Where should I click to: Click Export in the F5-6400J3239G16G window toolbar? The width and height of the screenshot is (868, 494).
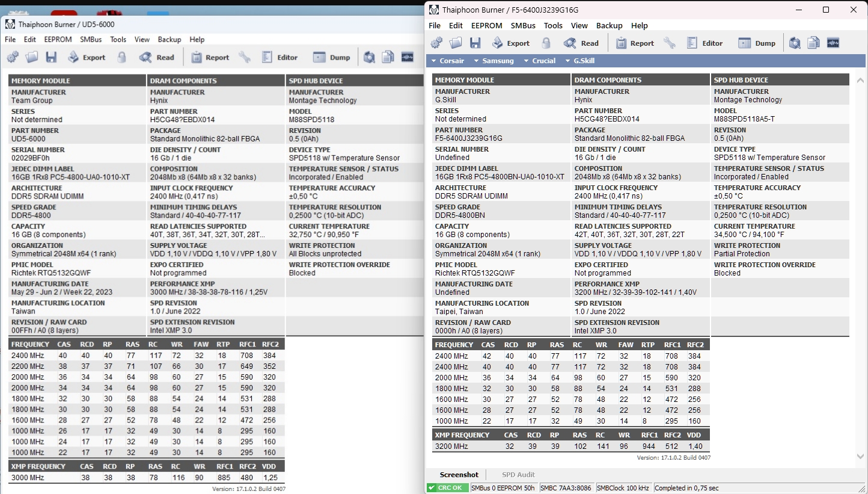click(511, 43)
